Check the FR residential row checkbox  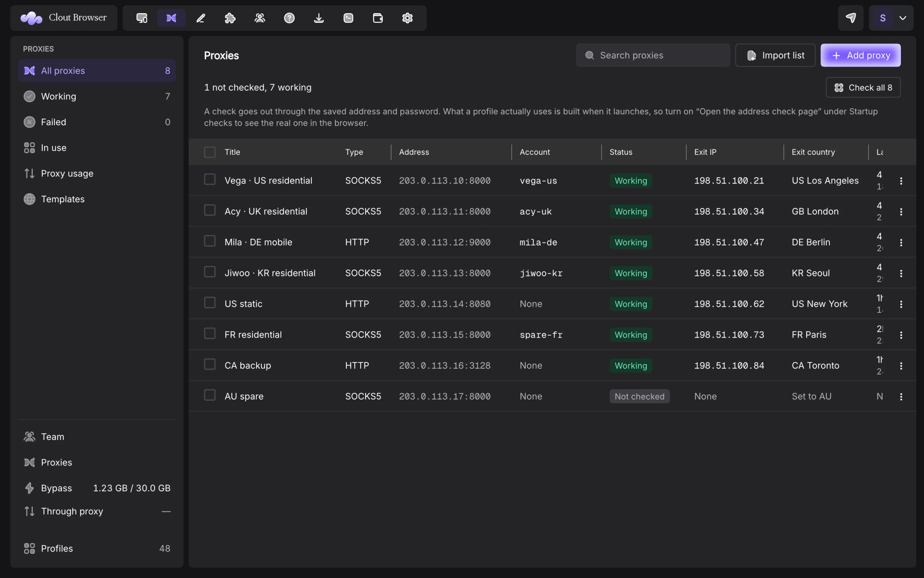click(210, 334)
